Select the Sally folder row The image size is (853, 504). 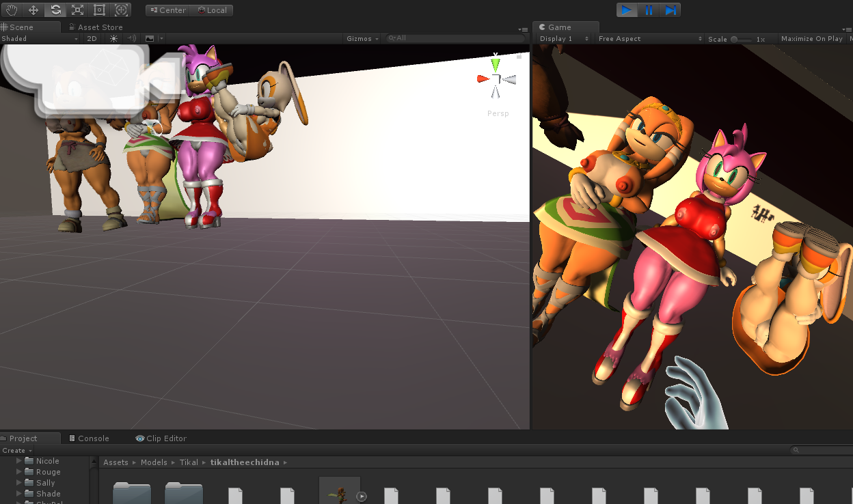tap(44, 483)
